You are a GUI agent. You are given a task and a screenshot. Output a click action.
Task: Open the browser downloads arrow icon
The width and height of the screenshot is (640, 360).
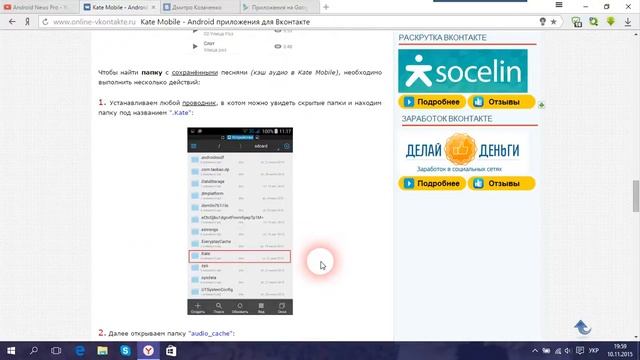point(628,22)
